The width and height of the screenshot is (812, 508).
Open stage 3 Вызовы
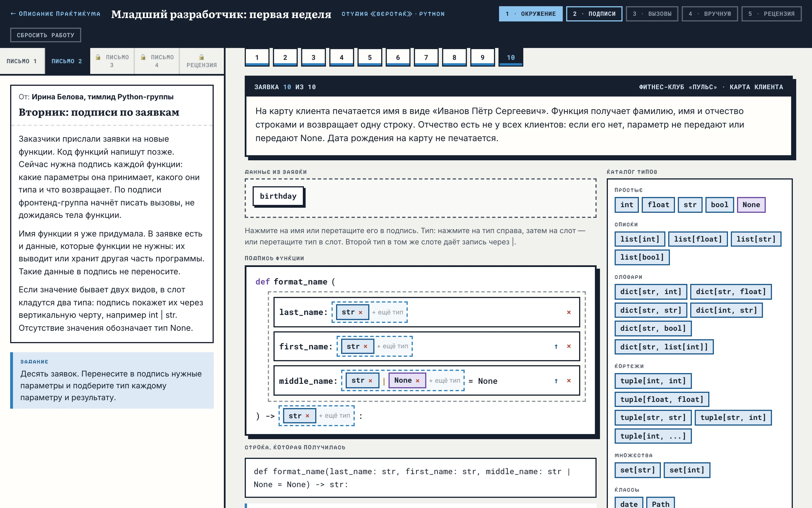[652, 14]
